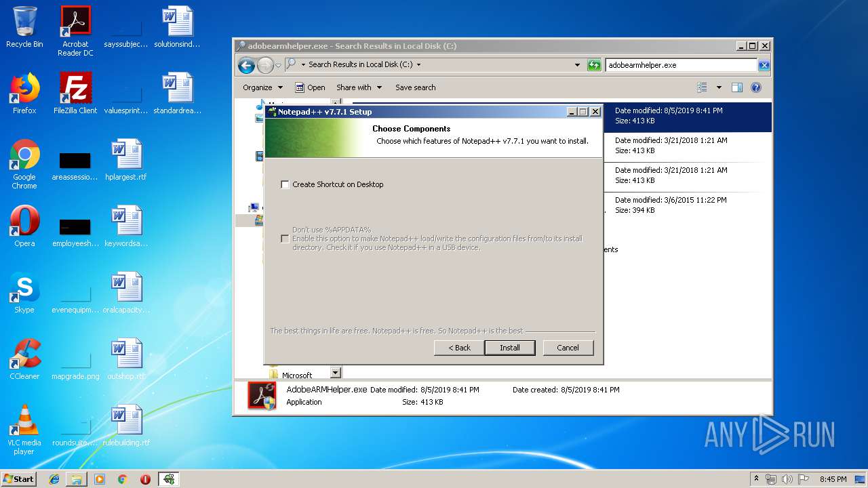This screenshot has height=488, width=868.
Task: Click AdobeARMHelper.exe icon in details pane
Action: point(262,396)
